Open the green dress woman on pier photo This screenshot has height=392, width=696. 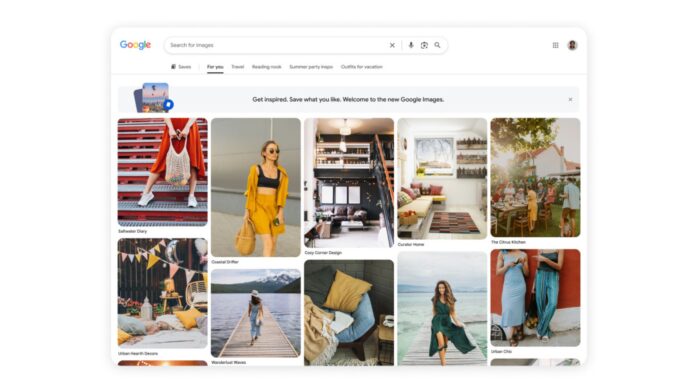[x=442, y=309]
